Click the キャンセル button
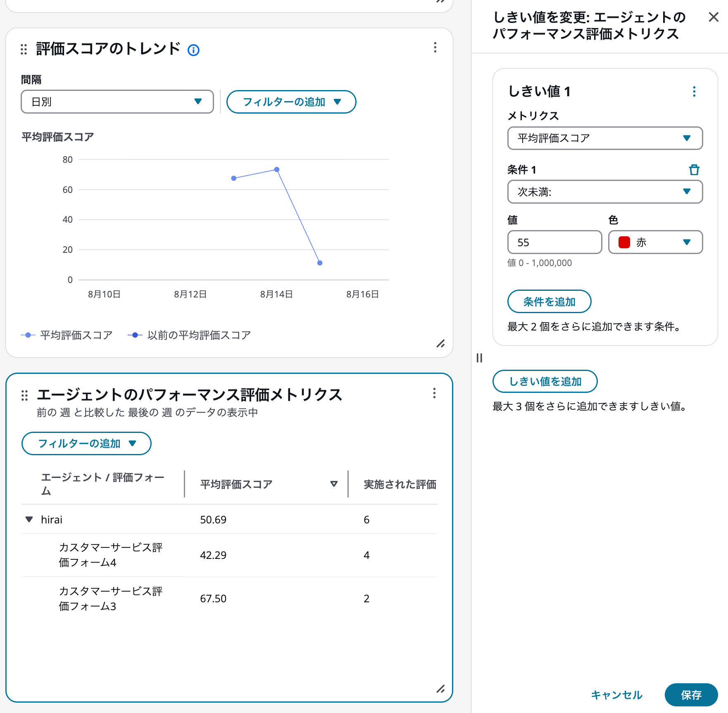Viewport: 728px width, 713px height. tap(616, 695)
